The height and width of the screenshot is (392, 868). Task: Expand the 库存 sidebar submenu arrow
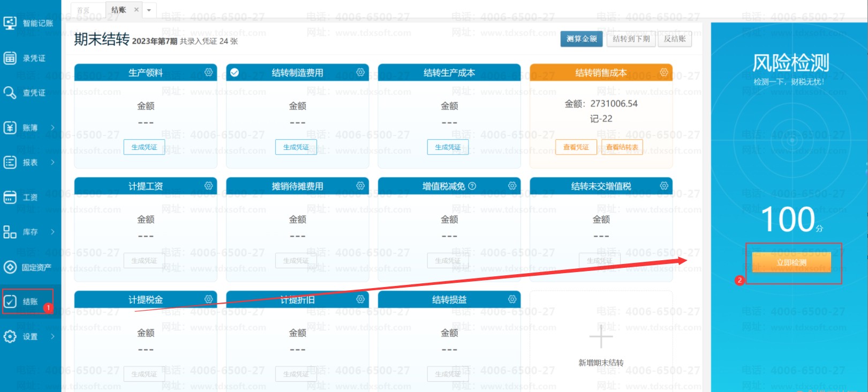[52, 232]
